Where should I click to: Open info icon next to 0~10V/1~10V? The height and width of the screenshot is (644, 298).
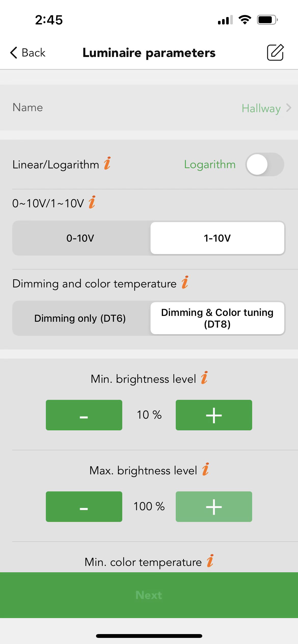(92, 202)
